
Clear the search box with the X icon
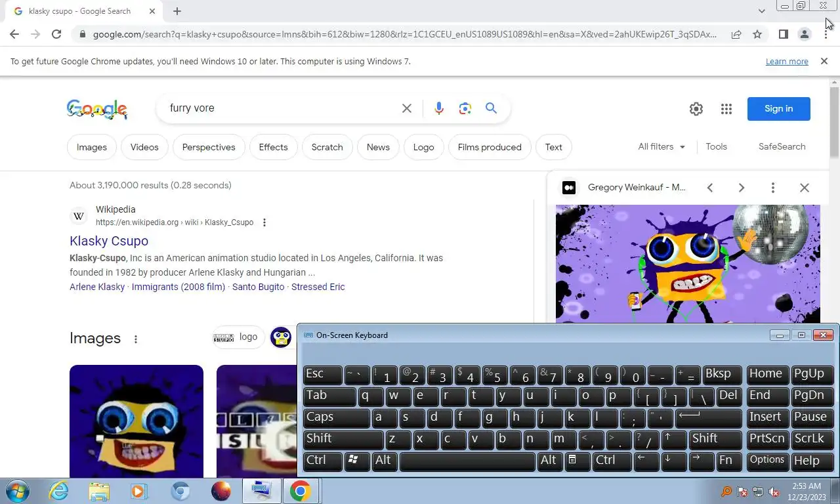[407, 108]
